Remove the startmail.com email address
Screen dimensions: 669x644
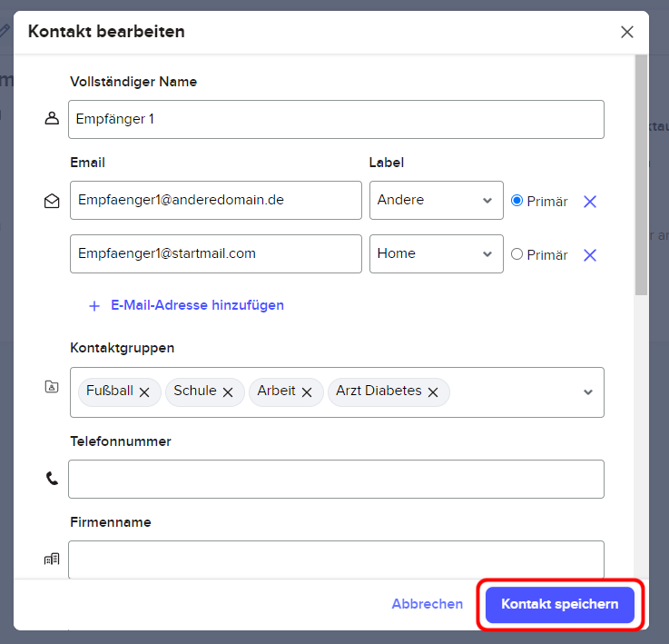pyautogui.click(x=590, y=255)
